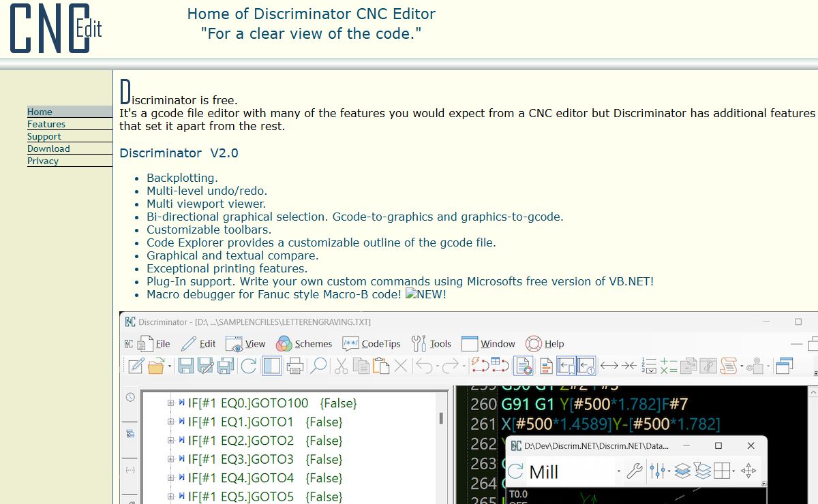Click the expand double-headed arrow icon
This screenshot has height=504, width=818.
pyautogui.click(x=609, y=366)
